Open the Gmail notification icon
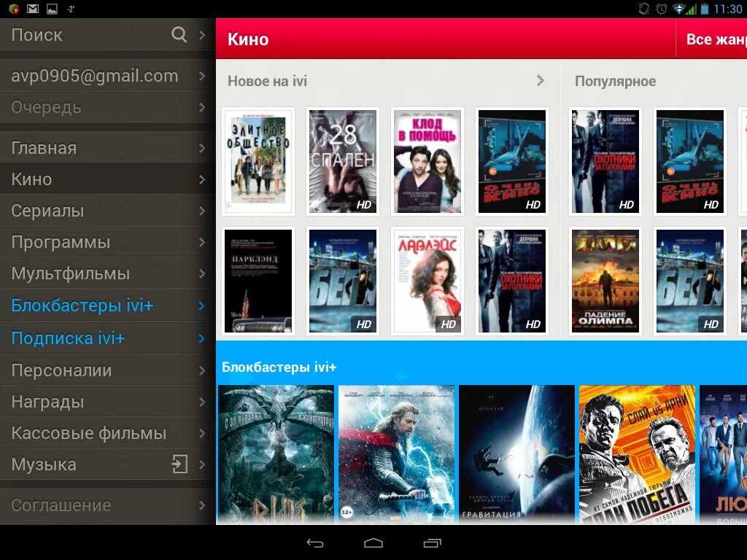The height and width of the screenshot is (560, 747). tap(32, 9)
